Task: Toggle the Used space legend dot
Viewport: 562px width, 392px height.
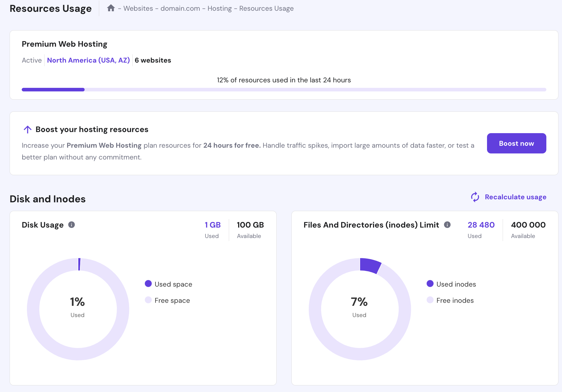Action: pyautogui.click(x=148, y=284)
